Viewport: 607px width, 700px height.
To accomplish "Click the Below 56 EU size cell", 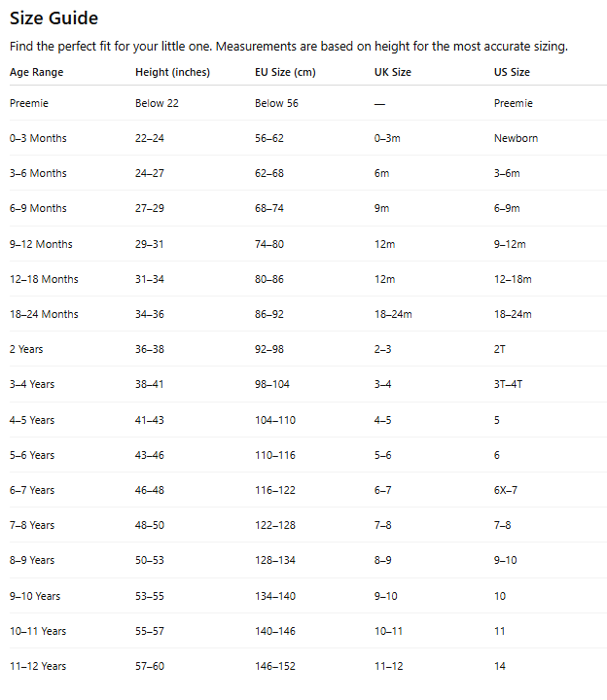I will click(276, 103).
